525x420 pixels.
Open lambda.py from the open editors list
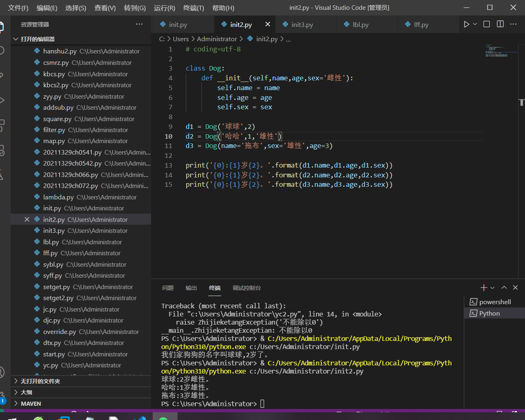tap(58, 197)
